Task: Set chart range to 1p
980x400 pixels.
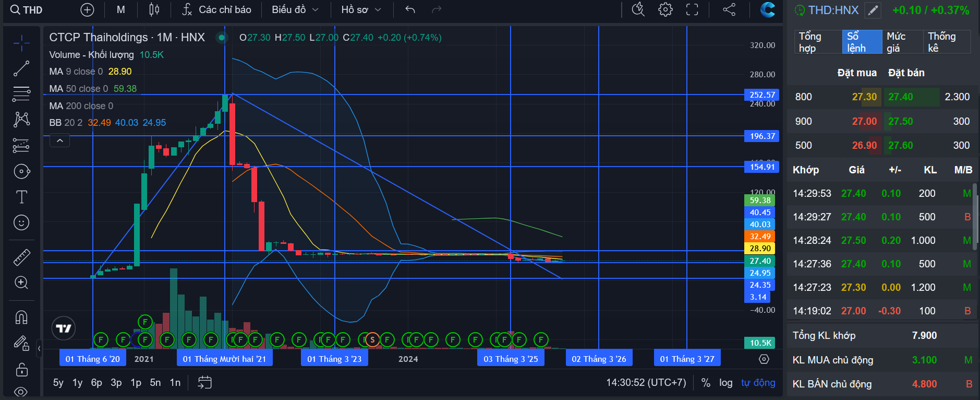Action: coord(136,383)
